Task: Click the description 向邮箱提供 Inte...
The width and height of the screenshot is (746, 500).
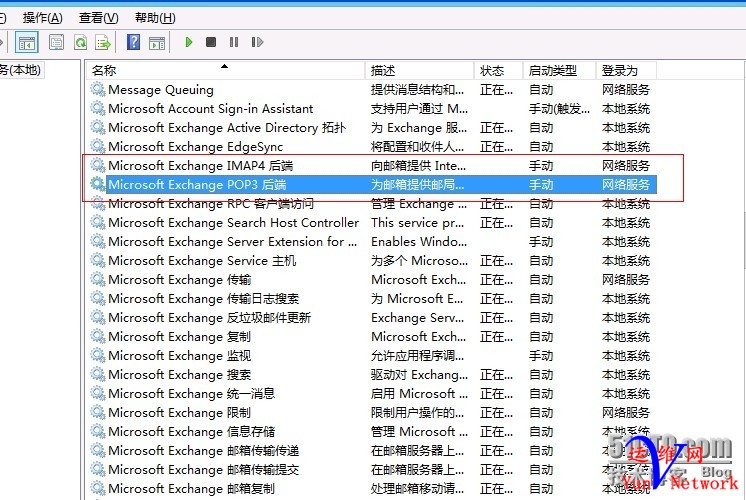Action: click(419, 166)
